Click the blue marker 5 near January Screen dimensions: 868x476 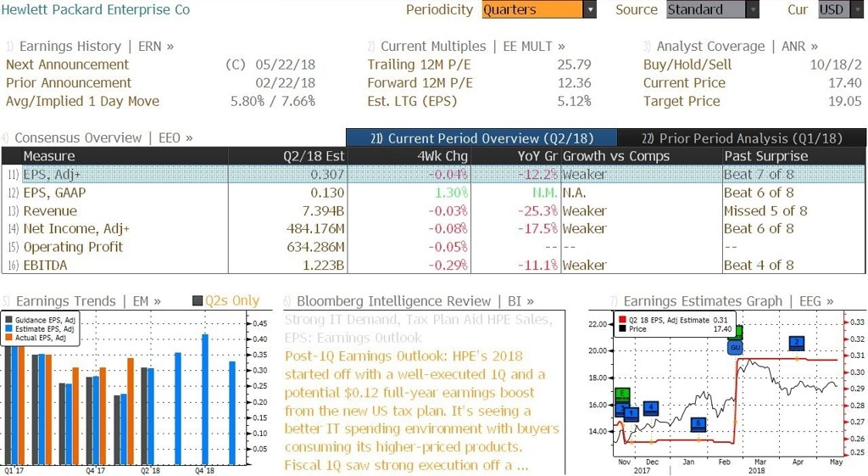click(x=698, y=424)
